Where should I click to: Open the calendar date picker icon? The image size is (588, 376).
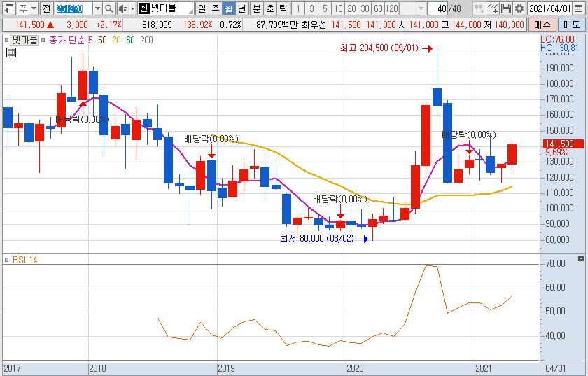(x=579, y=8)
